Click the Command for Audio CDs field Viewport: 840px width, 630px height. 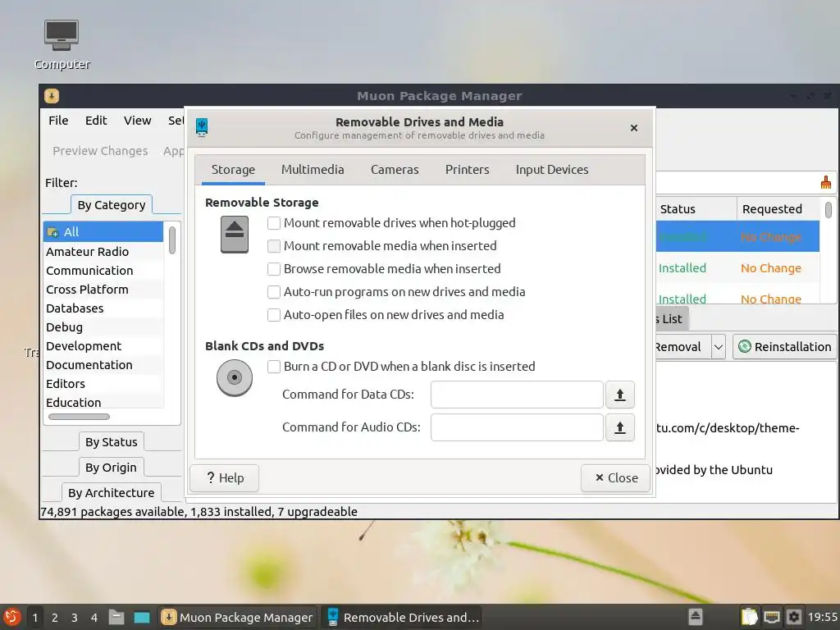pyautogui.click(x=517, y=427)
